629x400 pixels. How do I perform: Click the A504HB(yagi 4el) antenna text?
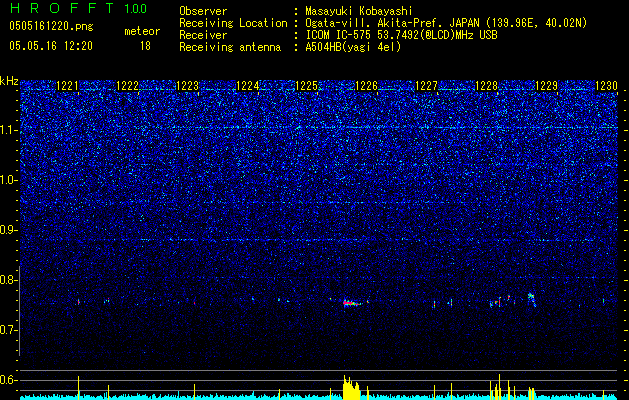(353, 47)
